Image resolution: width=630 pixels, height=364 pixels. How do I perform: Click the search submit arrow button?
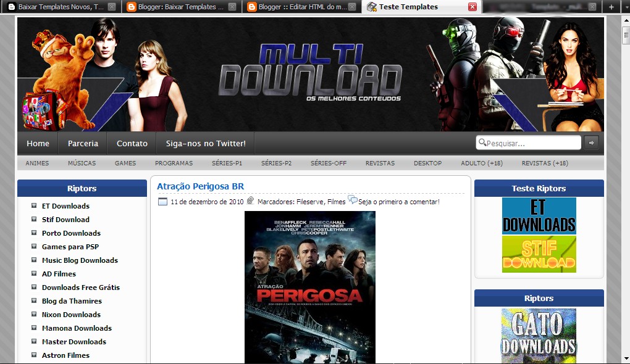(591, 143)
